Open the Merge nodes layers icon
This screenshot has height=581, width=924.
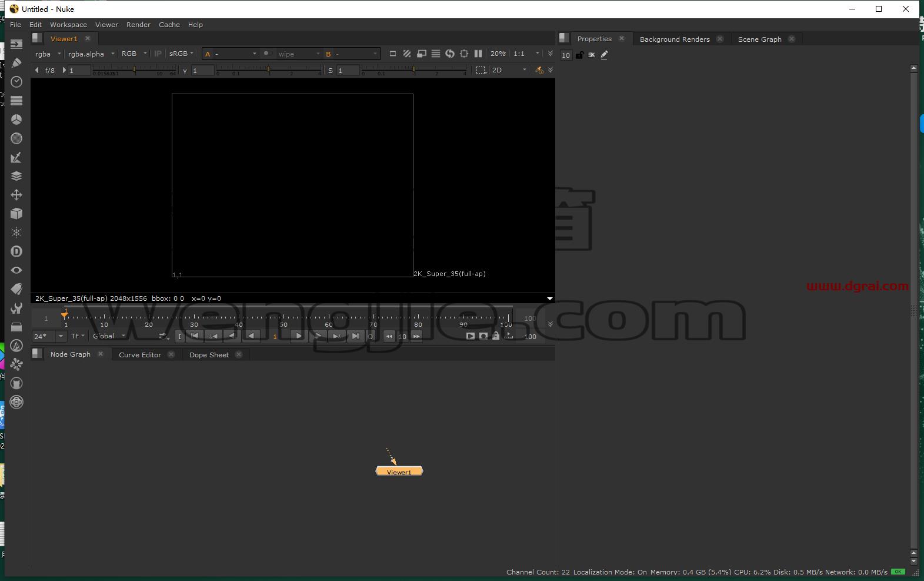tap(16, 176)
